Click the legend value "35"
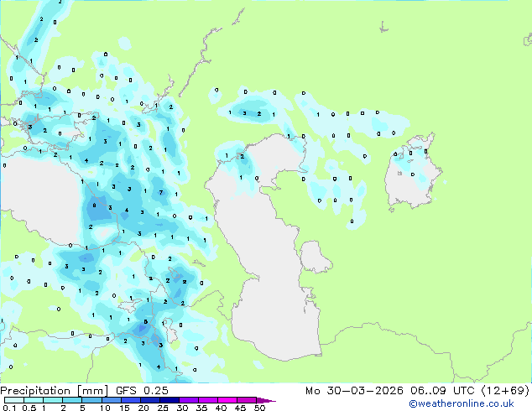Screen dimensions: 532x411 point(202,408)
